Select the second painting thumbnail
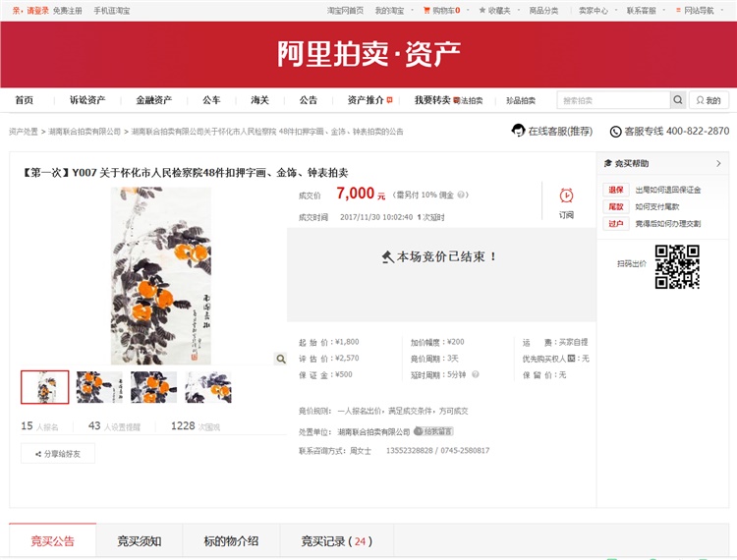The image size is (737, 560). click(x=99, y=387)
